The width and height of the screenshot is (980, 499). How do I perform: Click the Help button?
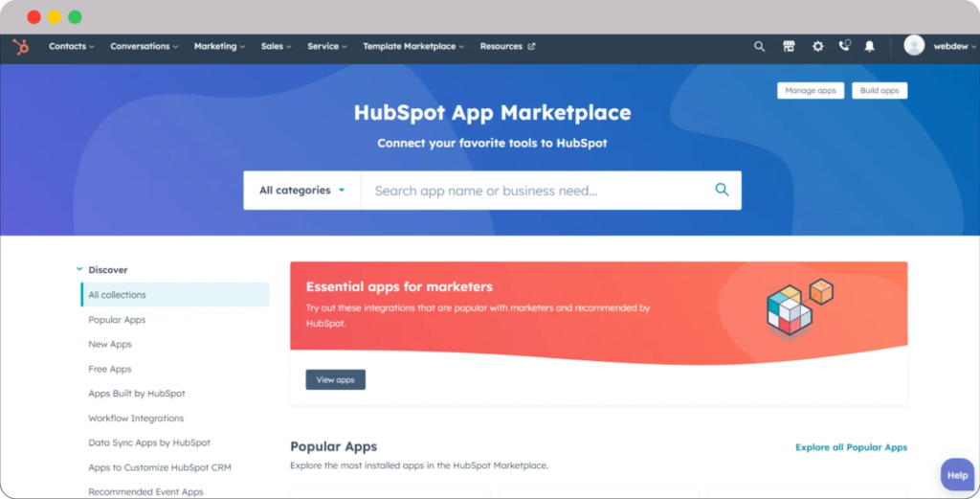click(957, 475)
